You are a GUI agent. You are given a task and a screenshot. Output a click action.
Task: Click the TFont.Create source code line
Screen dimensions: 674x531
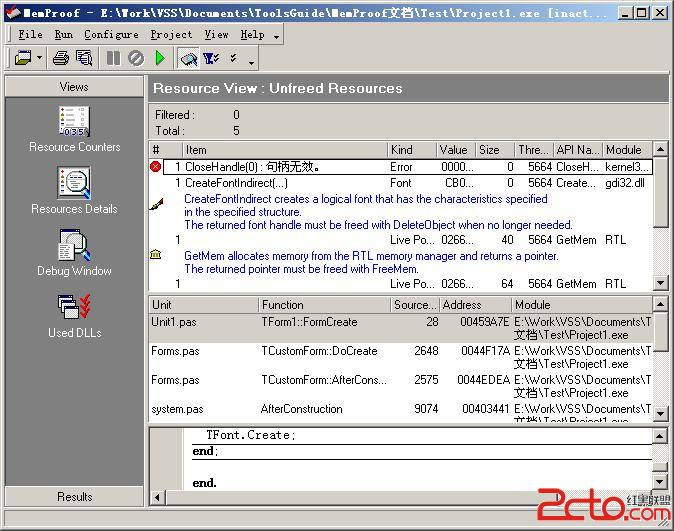coord(251,435)
